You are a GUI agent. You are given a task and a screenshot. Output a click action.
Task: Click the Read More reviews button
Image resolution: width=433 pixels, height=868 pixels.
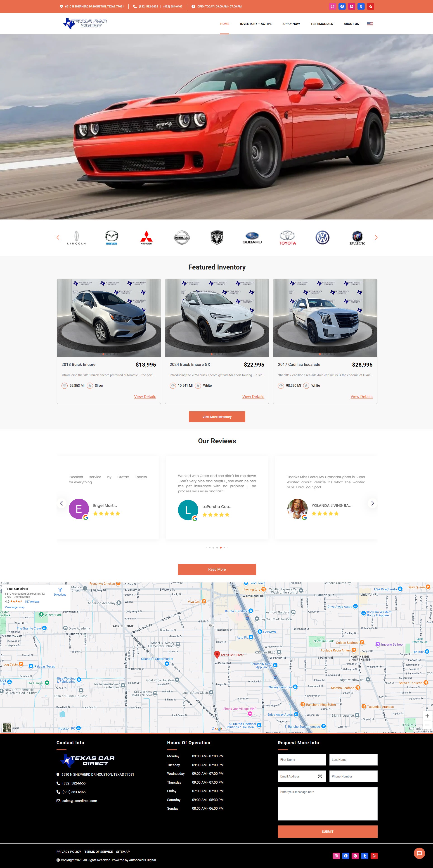(217, 570)
